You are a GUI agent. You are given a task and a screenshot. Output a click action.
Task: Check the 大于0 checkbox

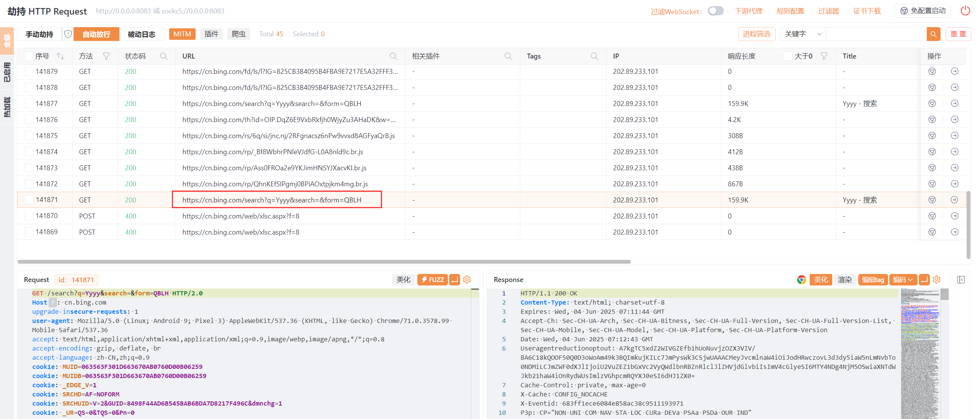[x=788, y=56]
